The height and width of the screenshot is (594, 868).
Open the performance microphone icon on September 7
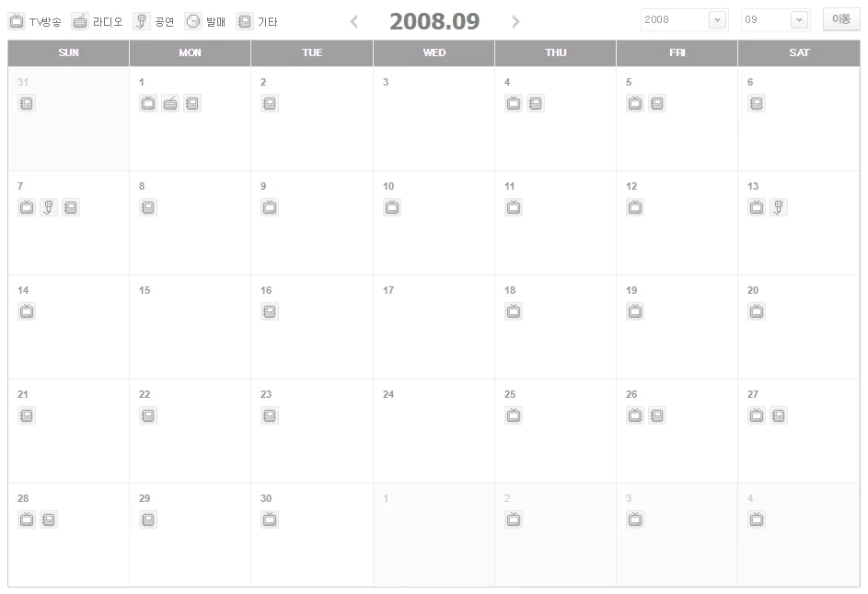click(48, 207)
